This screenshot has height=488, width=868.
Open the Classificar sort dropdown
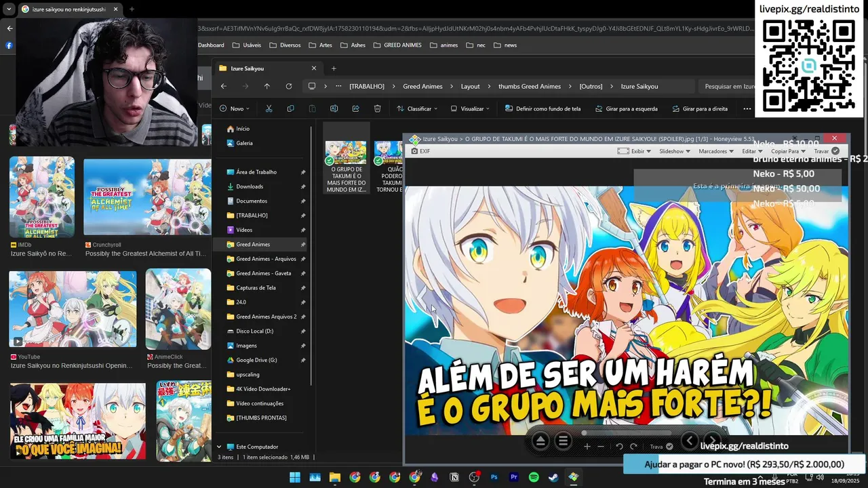coord(417,108)
